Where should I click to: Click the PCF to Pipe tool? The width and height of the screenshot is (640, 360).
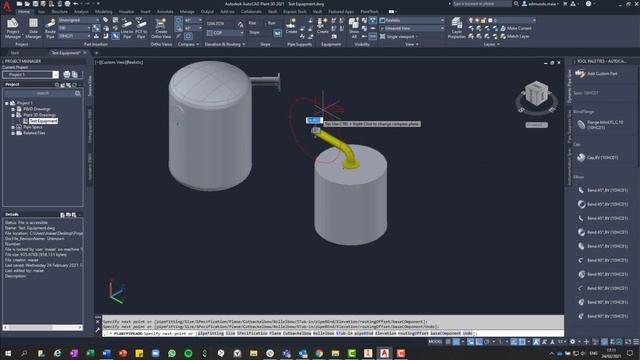coord(141,28)
